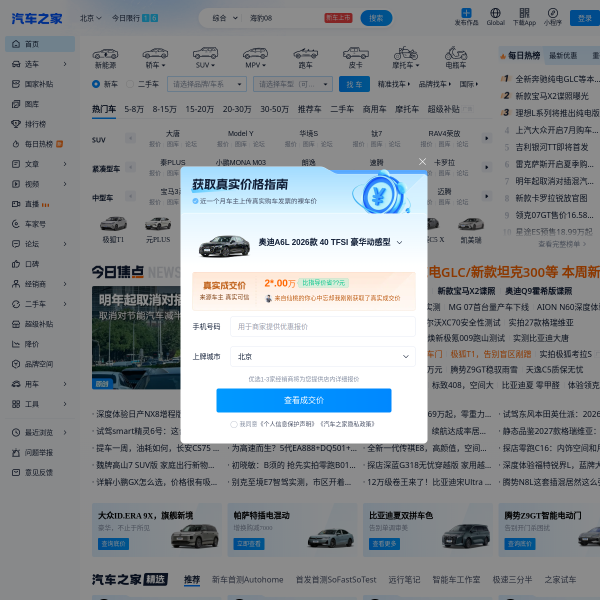Click the 汽车之家 logo

(36, 18)
